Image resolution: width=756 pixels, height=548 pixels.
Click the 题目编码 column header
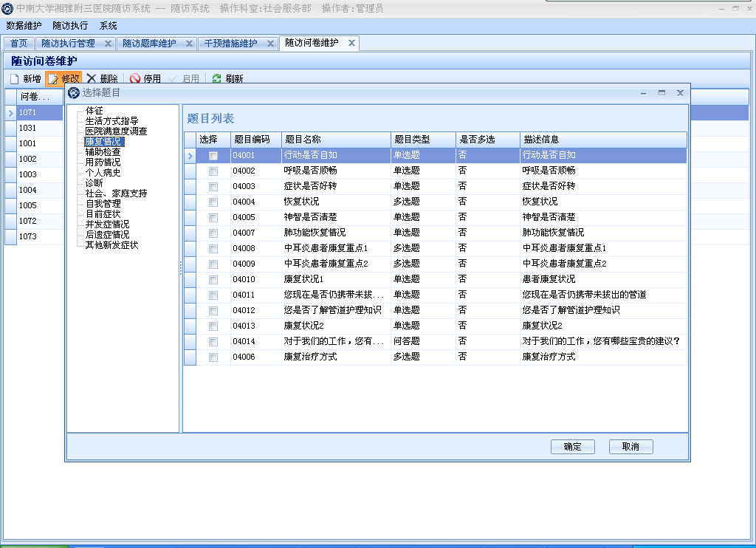coord(252,140)
